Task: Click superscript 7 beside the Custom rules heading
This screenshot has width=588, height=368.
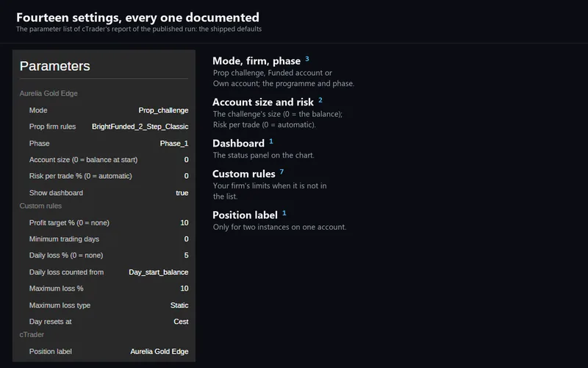Action: (282, 171)
